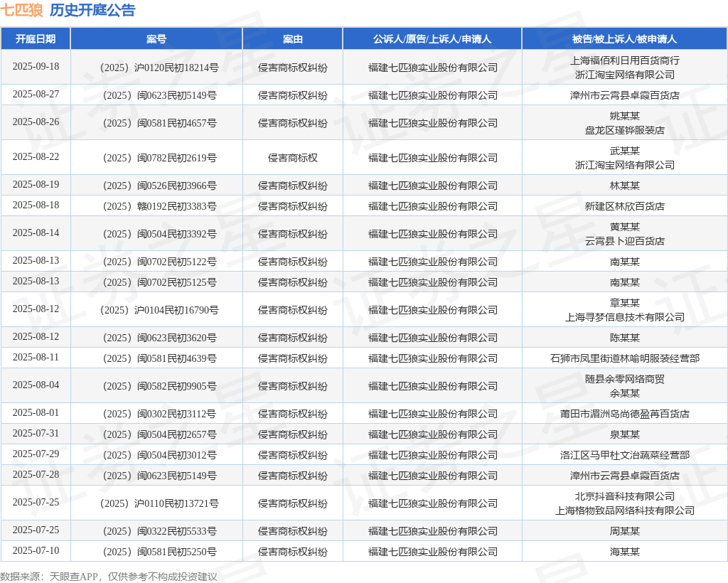Select case number 闽0581民初4639号
Screen dimensions: 728x583
159,358
